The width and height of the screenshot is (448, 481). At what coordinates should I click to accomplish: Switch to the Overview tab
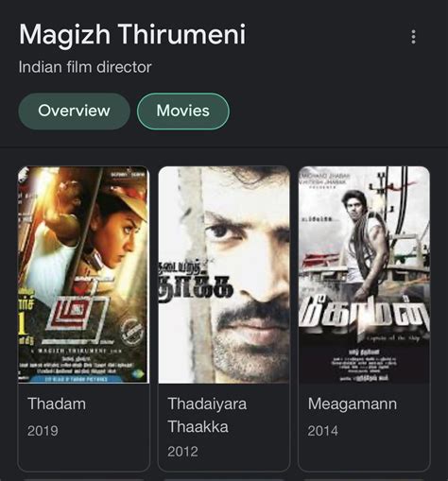point(74,111)
